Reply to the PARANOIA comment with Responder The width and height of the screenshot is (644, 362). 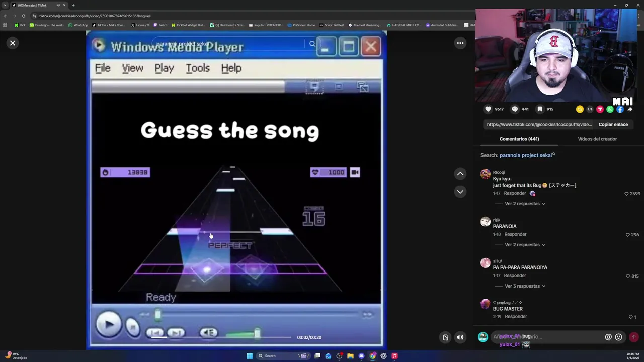point(515,234)
